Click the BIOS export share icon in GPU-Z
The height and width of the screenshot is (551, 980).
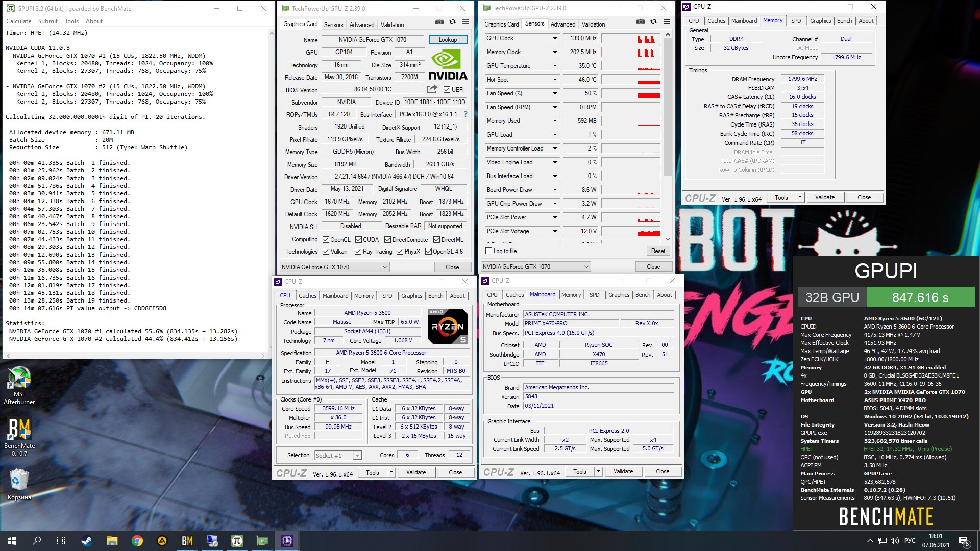coord(432,89)
